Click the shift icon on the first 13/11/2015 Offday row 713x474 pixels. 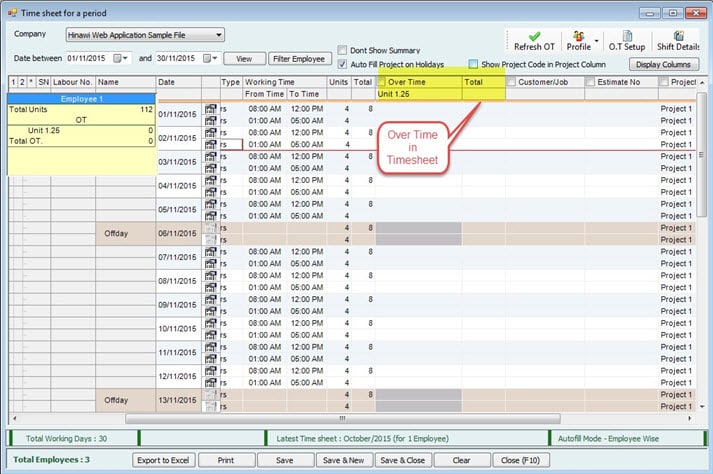pyautogui.click(x=211, y=394)
